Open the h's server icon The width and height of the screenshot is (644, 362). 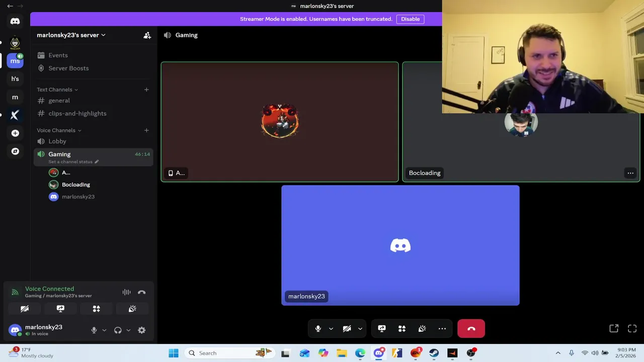[15, 79]
